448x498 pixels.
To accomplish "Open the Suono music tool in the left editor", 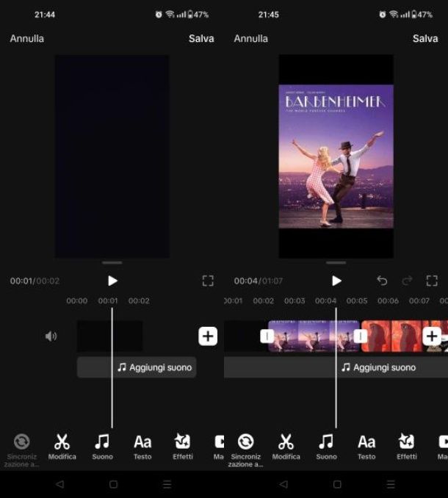I will click(x=102, y=447).
